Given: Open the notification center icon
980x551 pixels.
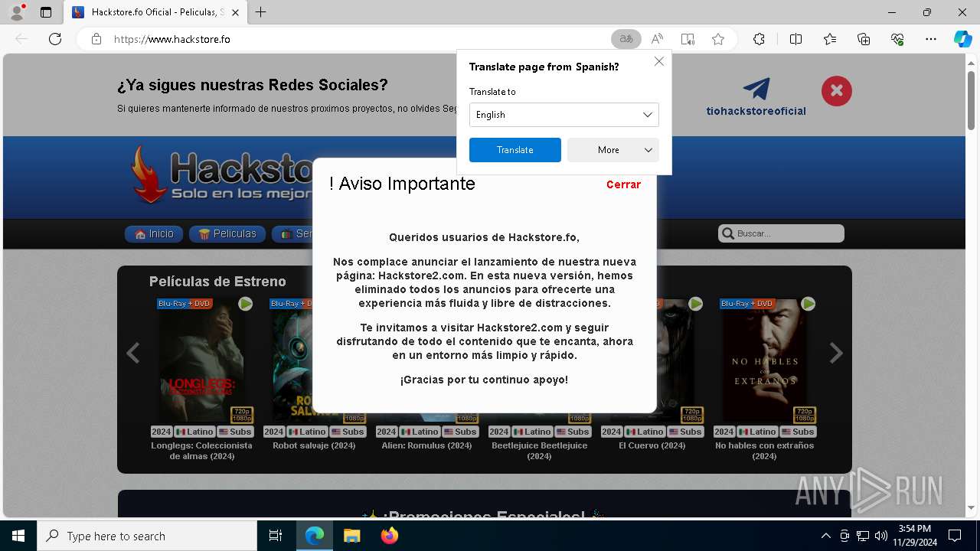Looking at the screenshot, I should [x=955, y=536].
